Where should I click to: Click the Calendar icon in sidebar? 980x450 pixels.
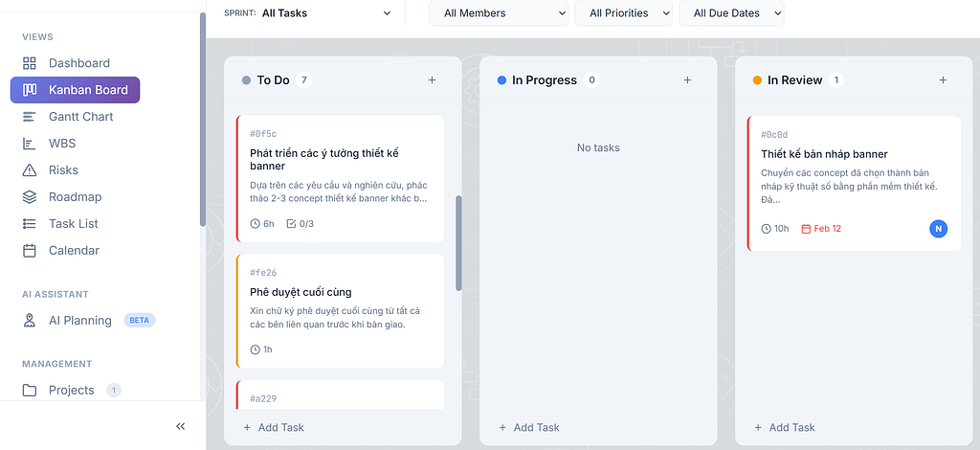[x=30, y=251]
